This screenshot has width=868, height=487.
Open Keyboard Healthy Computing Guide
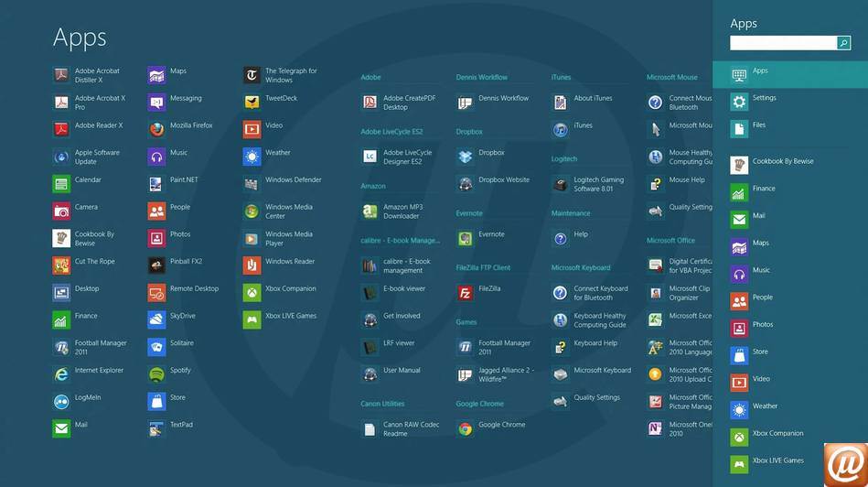[x=589, y=319]
